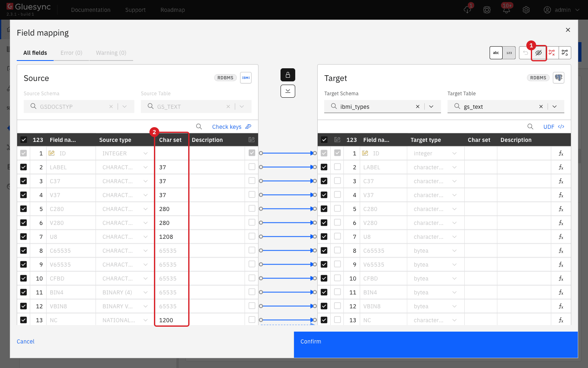The image size is (588, 368).
Task: Open function editor for target BIN4 row
Action: (x=561, y=292)
